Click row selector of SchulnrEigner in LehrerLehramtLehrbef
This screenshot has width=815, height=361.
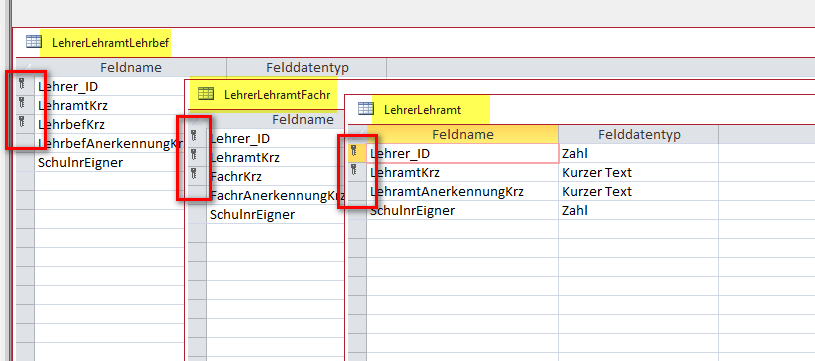click(x=24, y=163)
